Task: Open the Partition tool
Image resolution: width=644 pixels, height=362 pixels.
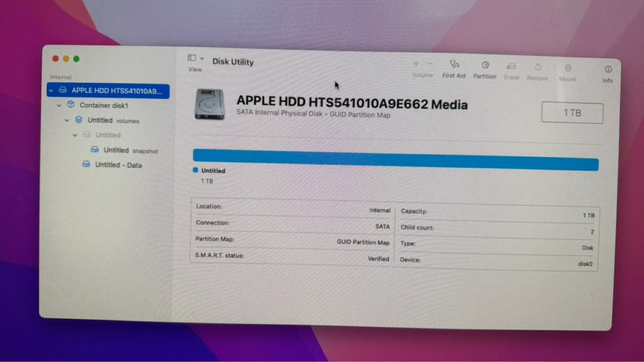Action: (485, 70)
